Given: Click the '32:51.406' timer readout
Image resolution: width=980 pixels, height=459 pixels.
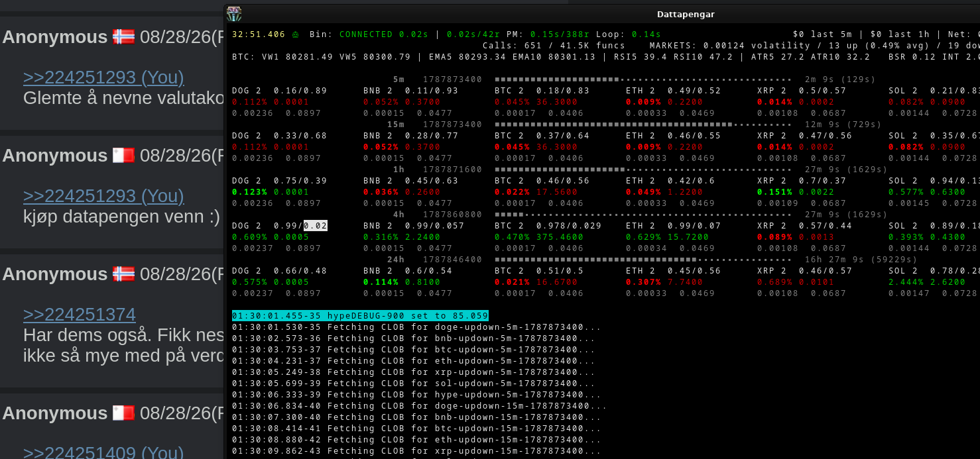Looking at the screenshot, I should pyautogui.click(x=259, y=34).
